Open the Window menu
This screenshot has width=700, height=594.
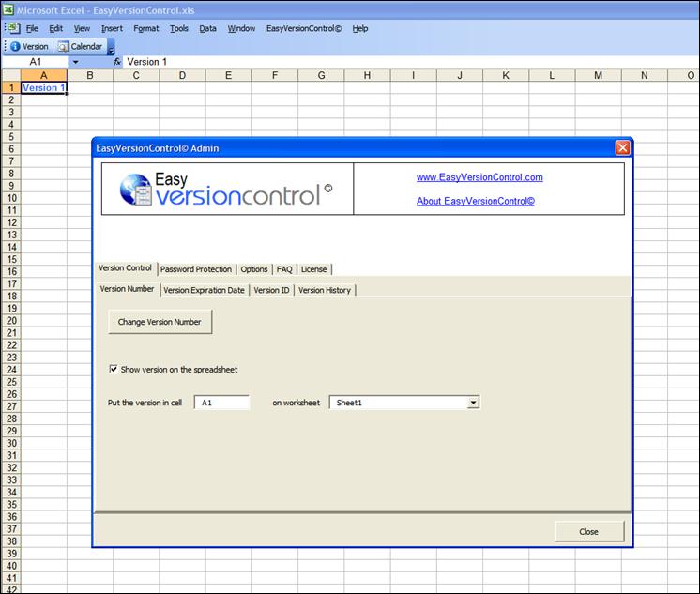click(x=241, y=28)
